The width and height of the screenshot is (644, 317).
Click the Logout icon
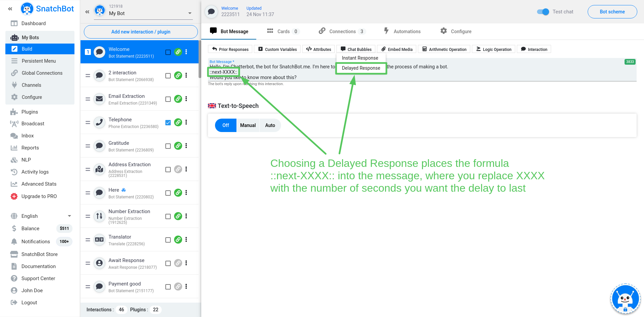pyautogui.click(x=14, y=303)
